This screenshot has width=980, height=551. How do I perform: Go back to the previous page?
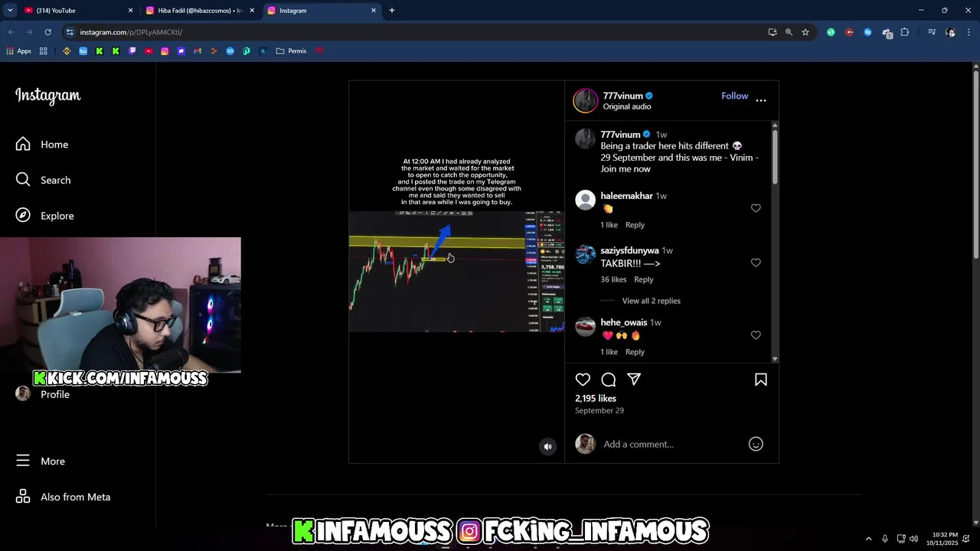(x=11, y=32)
